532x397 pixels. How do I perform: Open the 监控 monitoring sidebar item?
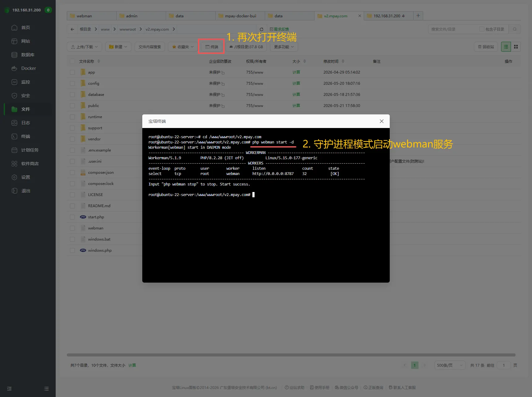(x=25, y=82)
